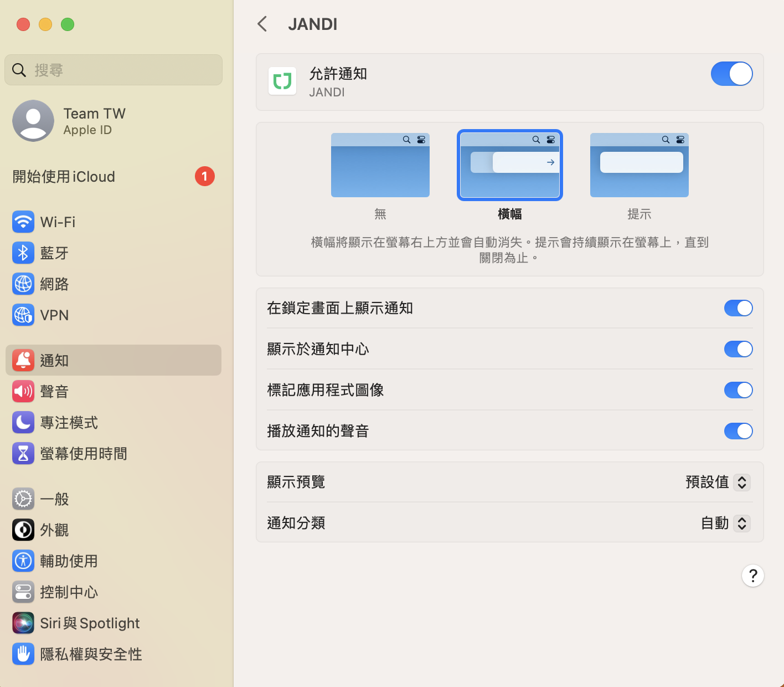This screenshot has height=687, width=784.
Task: Click the speaker icon for 聲音
Action: click(x=23, y=392)
